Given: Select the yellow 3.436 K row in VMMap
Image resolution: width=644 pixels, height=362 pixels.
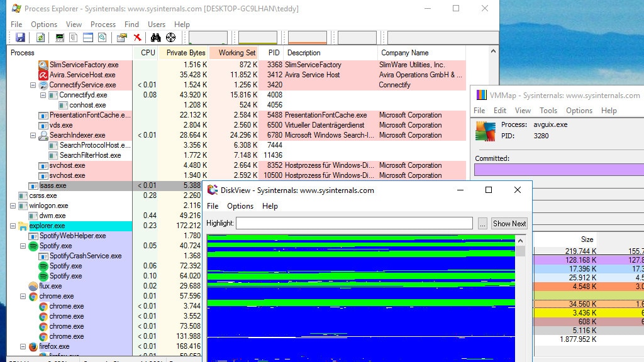Looking at the screenshot, I should click(589, 313).
